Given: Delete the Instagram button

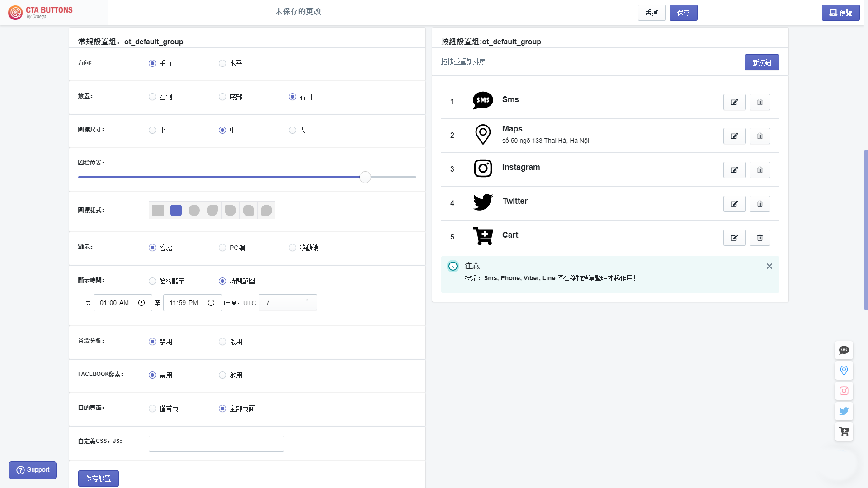Looking at the screenshot, I should click(759, 170).
